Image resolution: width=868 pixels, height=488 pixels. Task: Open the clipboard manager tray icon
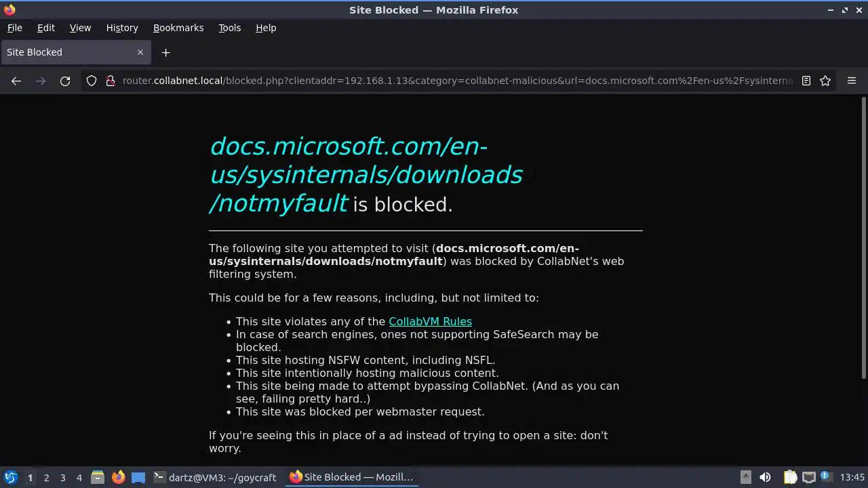[790, 477]
